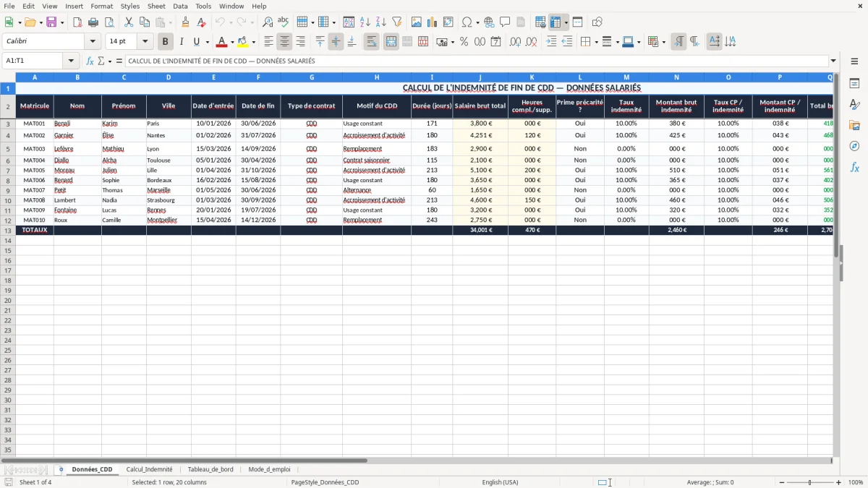Switch to Calcul_Indemnité sheet tab

pyautogui.click(x=149, y=469)
